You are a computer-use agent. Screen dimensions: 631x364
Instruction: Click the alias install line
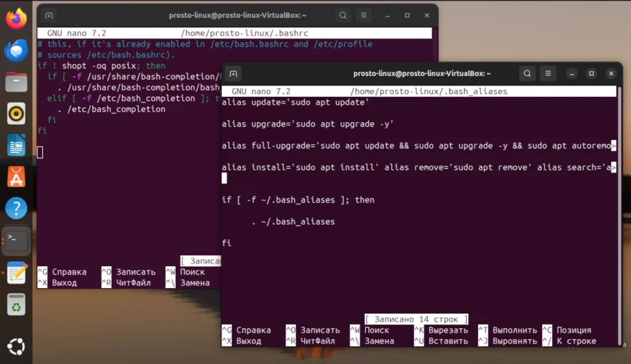(418, 168)
